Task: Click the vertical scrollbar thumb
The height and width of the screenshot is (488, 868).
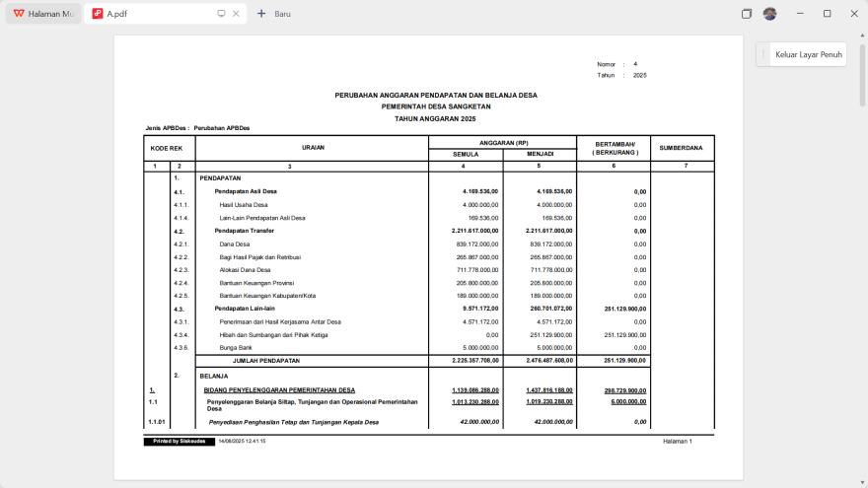Action: pos(862,75)
